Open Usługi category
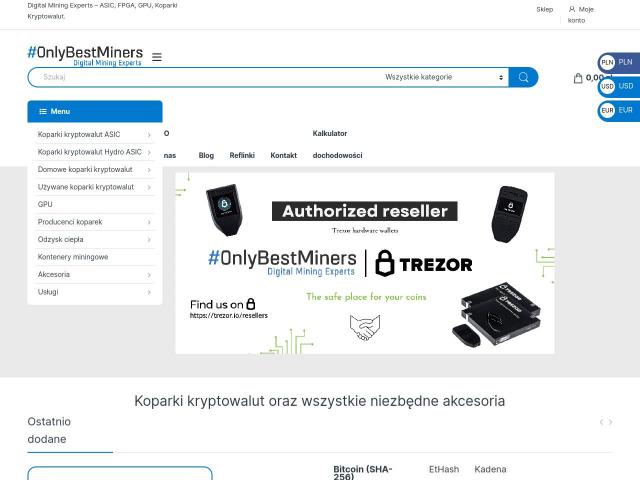The height and width of the screenshot is (480, 640). tap(48, 292)
